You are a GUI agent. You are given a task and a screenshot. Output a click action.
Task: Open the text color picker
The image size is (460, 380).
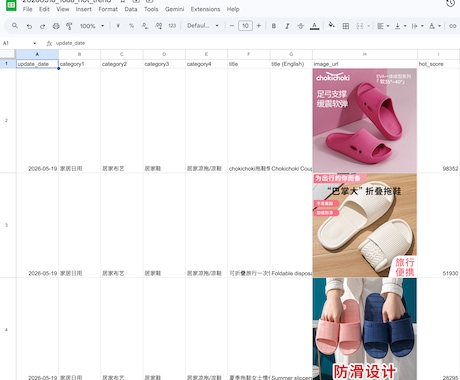click(x=314, y=26)
